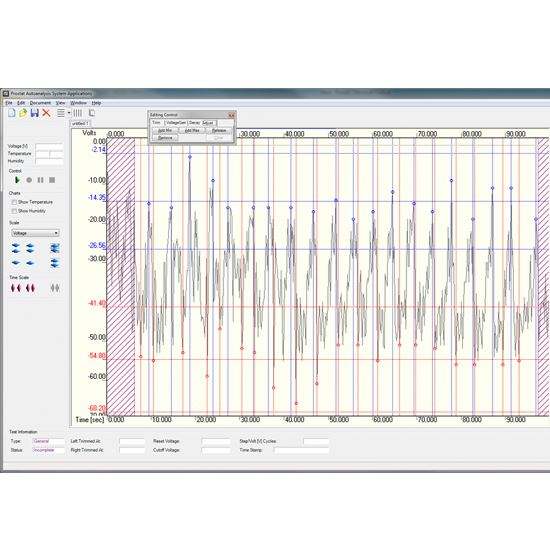This screenshot has height=550, width=550.
Task: Click the pause control button
Action: 41,180
